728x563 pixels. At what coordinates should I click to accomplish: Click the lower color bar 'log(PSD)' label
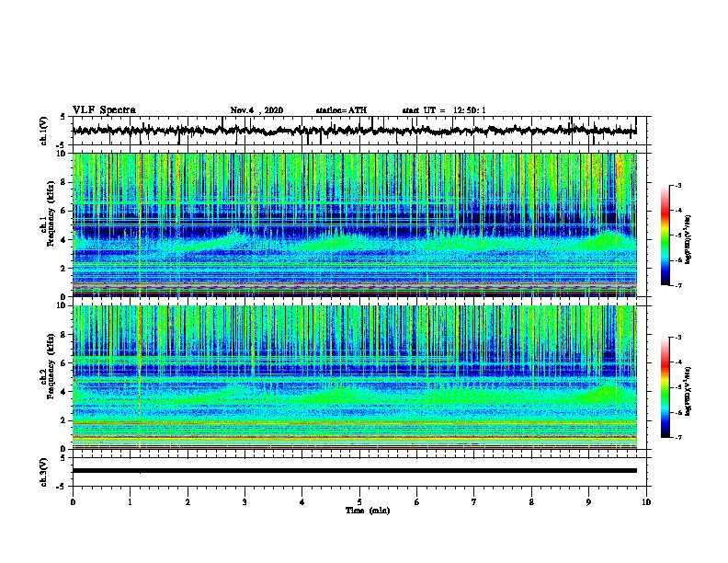click(688, 392)
